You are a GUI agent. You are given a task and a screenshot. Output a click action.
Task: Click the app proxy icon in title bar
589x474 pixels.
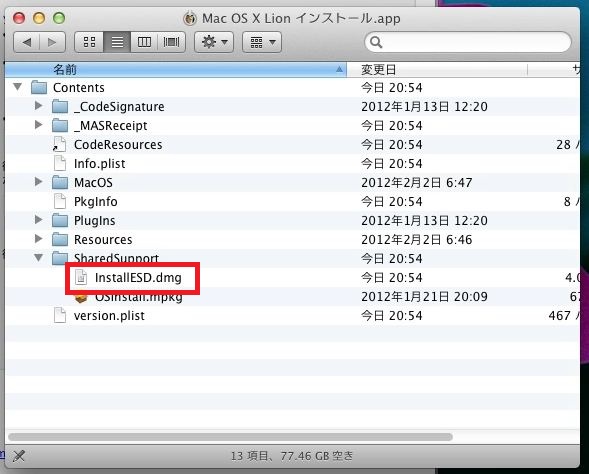190,18
